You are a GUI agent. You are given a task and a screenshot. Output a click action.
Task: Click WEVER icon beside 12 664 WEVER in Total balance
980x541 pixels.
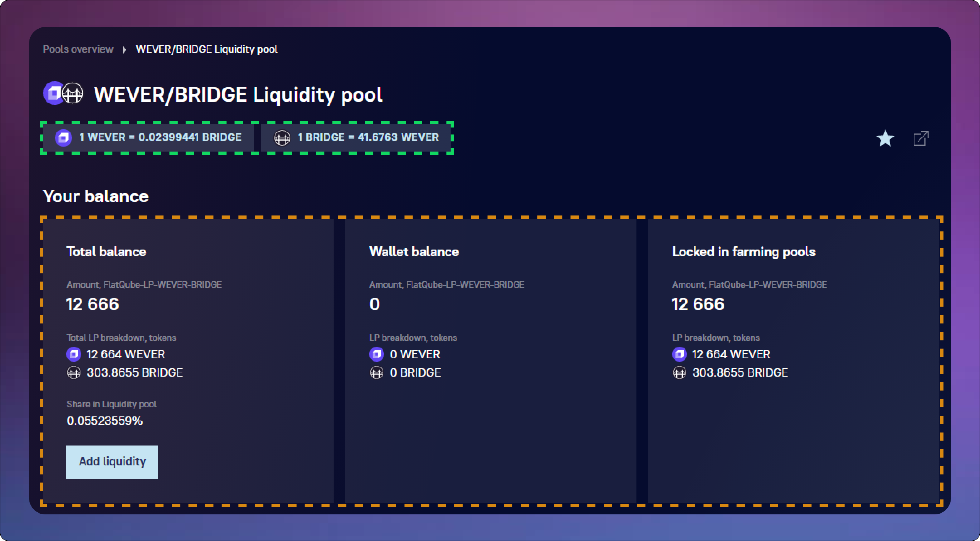pyautogui.click(x=74, y=354)
